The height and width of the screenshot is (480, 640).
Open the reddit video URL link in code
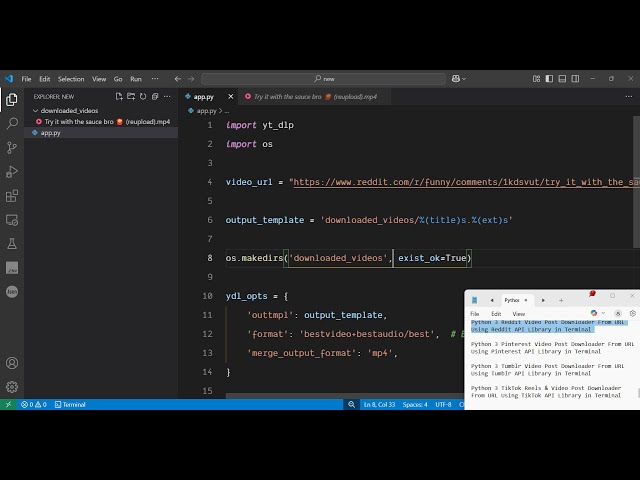[466, 182]
